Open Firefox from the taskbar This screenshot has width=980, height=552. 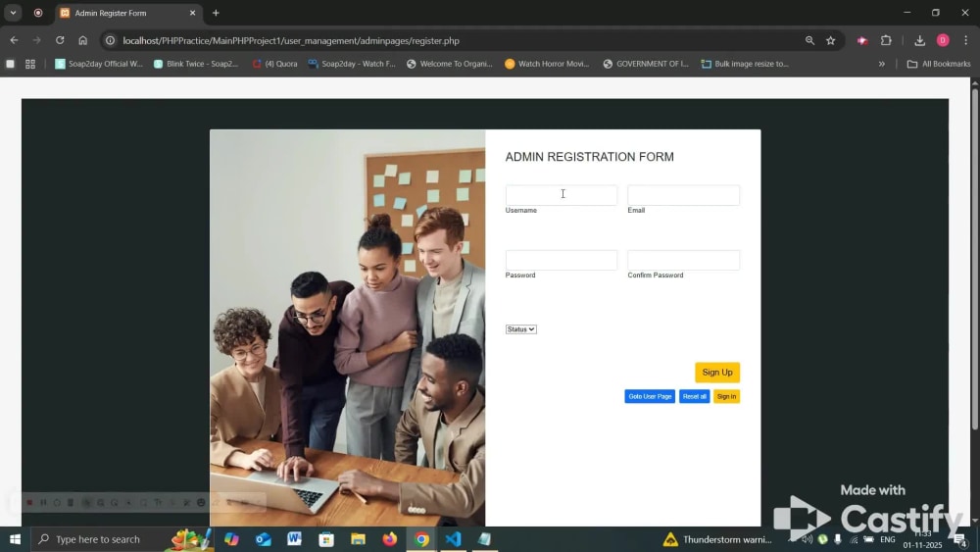[389, 539]
